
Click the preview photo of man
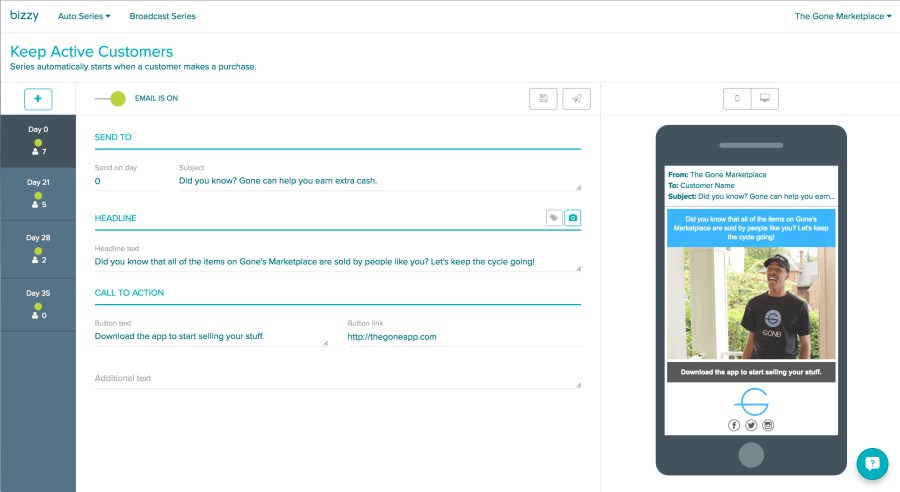pos(751,303)
